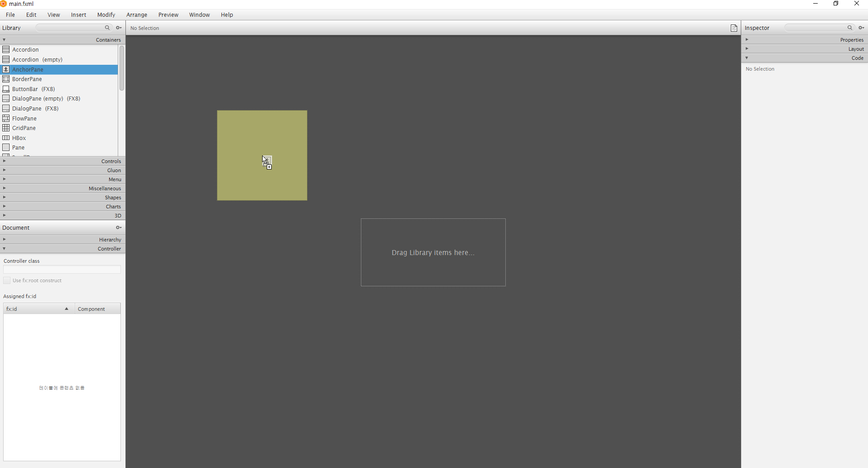Open the Edit menu
The image size is (868, 468).
[31, 14]
